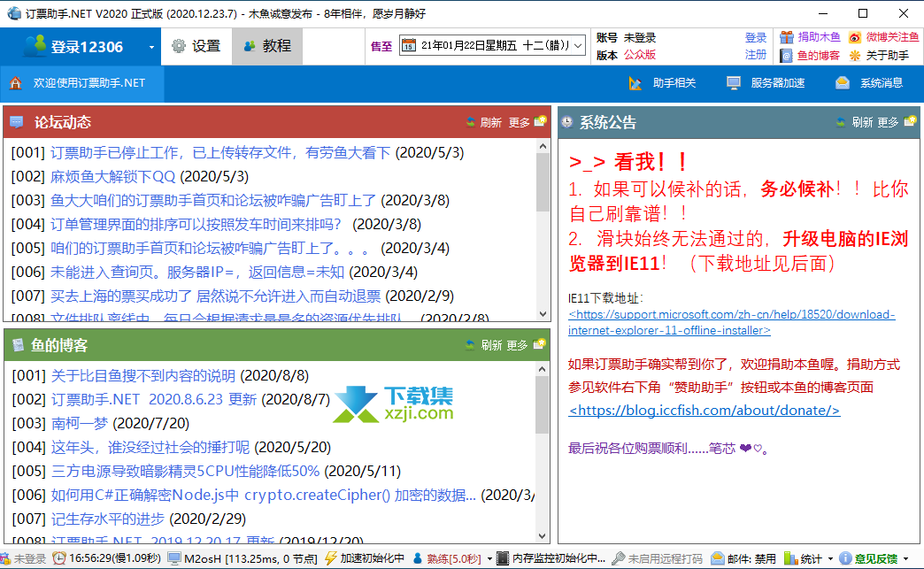Click the 注册 register link
This screenshot has height=569, width=924.
pos(756,55)
